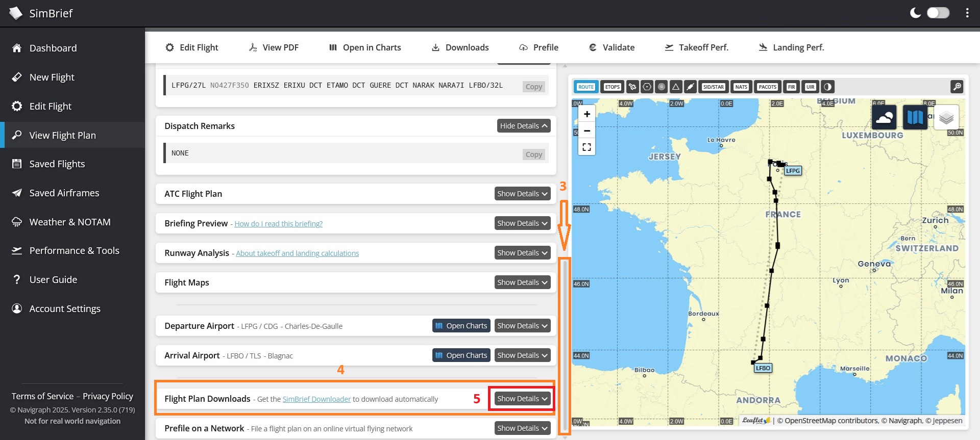Enable the PACOTS tracks overlay
This screenshot has width=980, height=440.
coord(767,87)
